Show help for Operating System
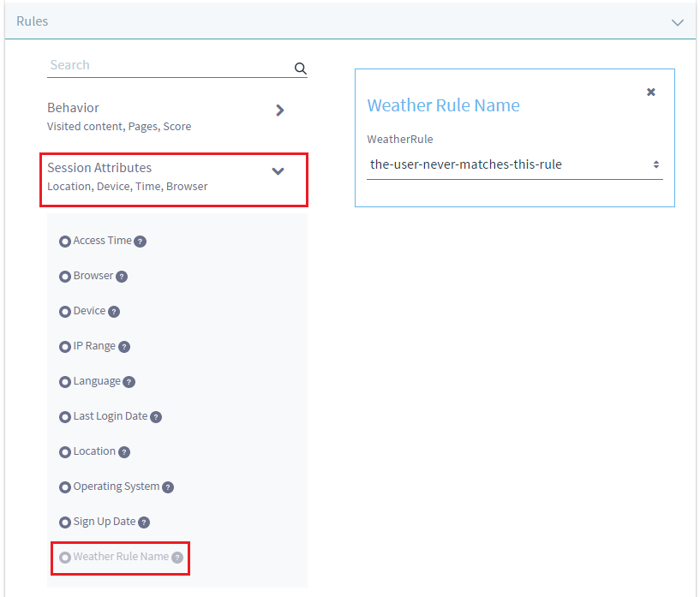700x597 pixels. [x=168, y=487]
